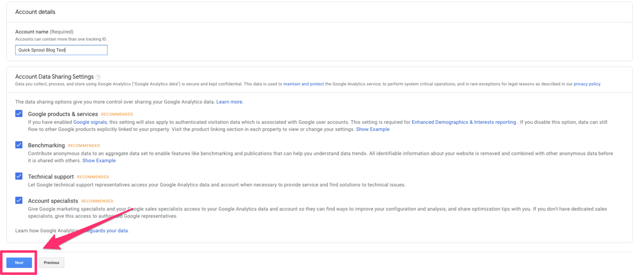Open the 'safeguards your data' link
The image size is (644, 275).
click(107, 230)
